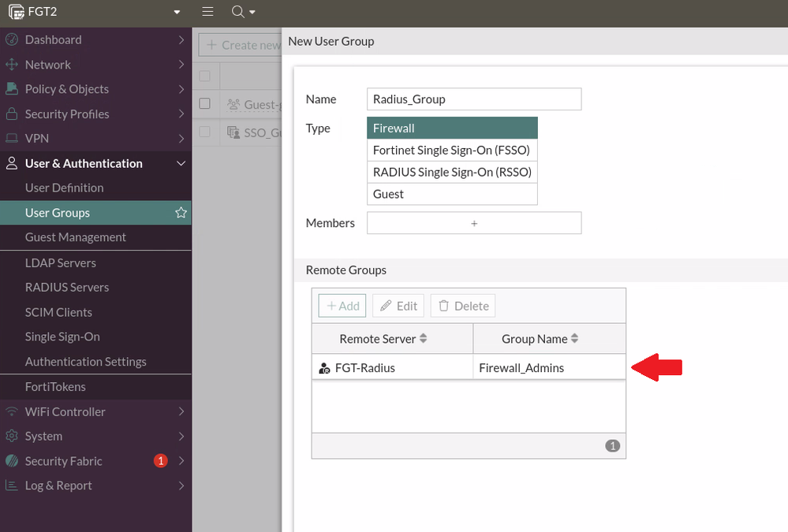Open RADIUS Servers menu item

pos(67,288)
